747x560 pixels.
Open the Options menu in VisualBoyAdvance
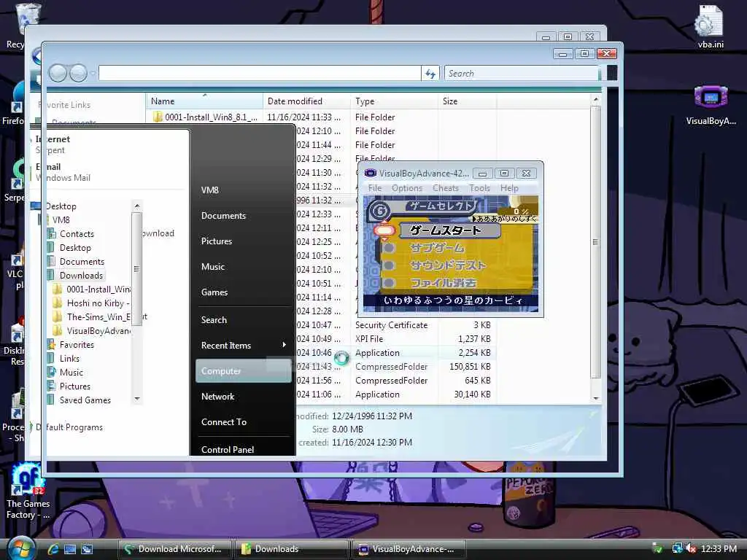tap(407, 188)
